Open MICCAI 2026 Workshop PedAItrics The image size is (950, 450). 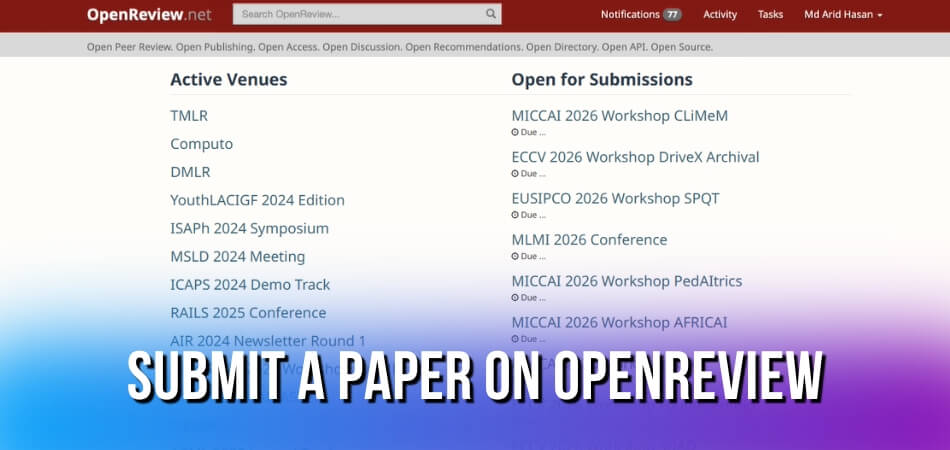click(x=627, y=282)
